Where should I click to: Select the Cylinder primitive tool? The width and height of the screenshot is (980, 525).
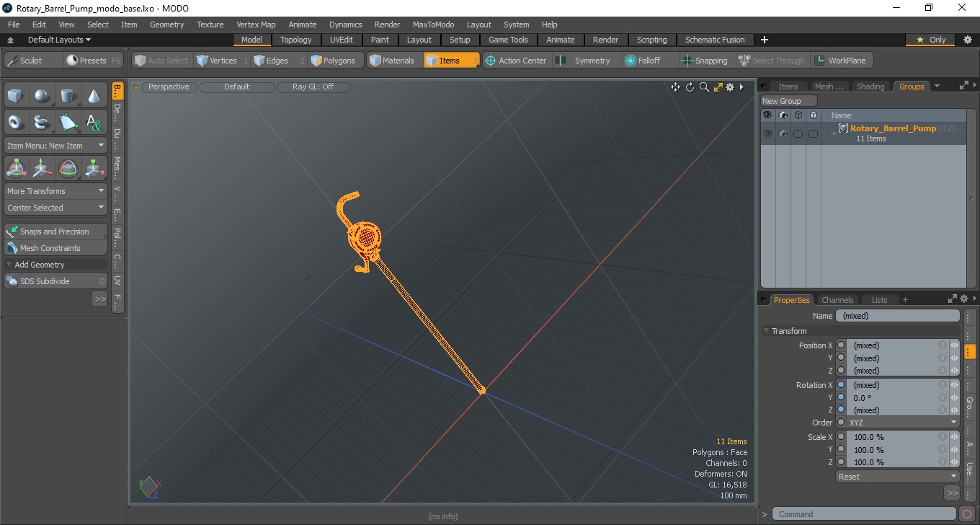[68, 95]
